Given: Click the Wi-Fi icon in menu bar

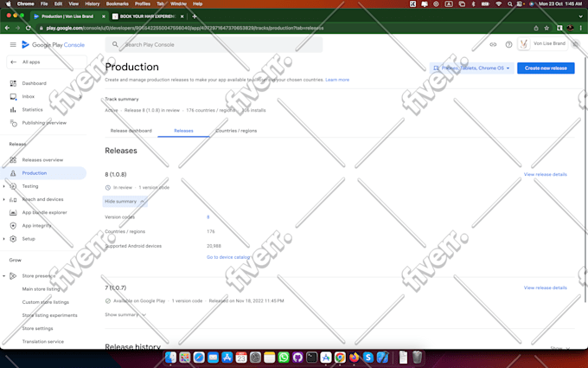Looking at the screenshot, I should 498,3.
